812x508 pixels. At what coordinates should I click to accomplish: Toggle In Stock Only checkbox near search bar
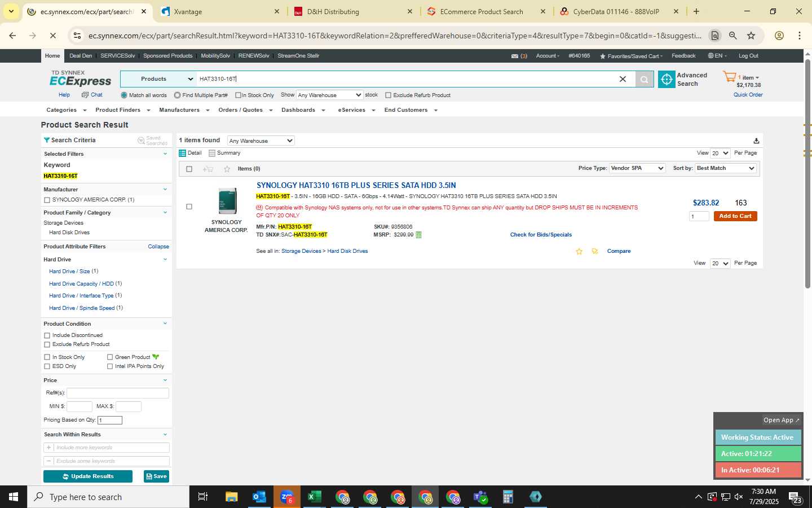pos(238,95)
